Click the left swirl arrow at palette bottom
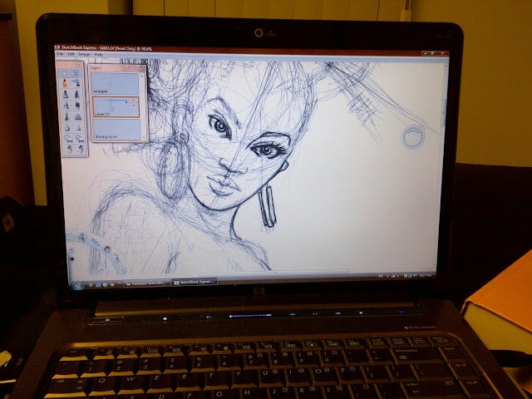 [70, 149]
